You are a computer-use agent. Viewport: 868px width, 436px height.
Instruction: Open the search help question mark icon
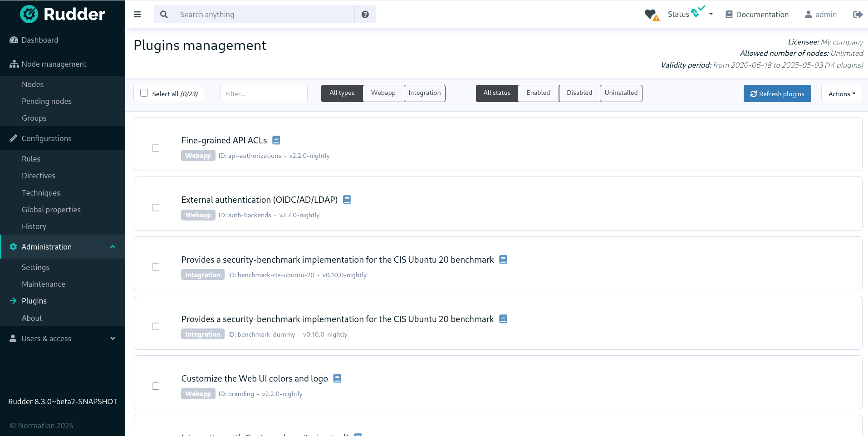coord(365,15)
